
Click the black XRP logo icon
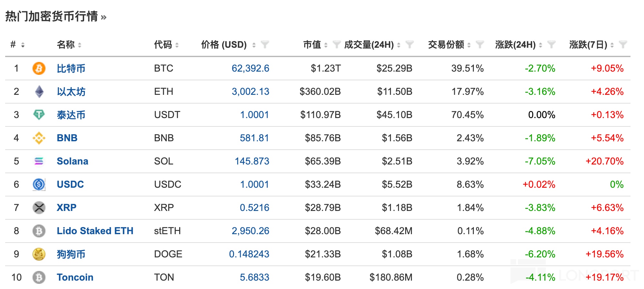click(39, 208)
